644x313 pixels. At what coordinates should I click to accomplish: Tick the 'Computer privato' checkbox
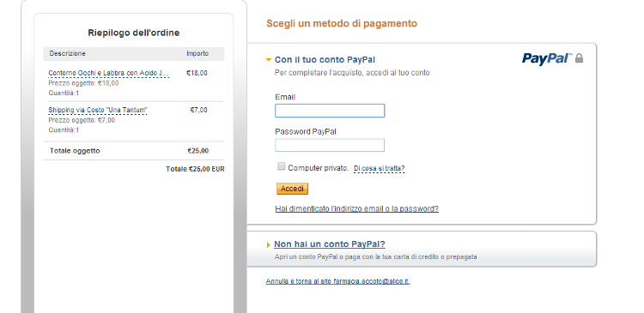coord(282,166)
